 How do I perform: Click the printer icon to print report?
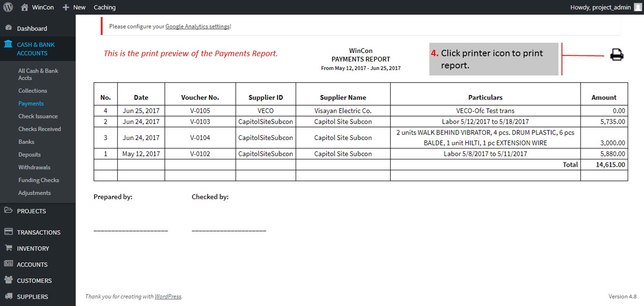616,55
